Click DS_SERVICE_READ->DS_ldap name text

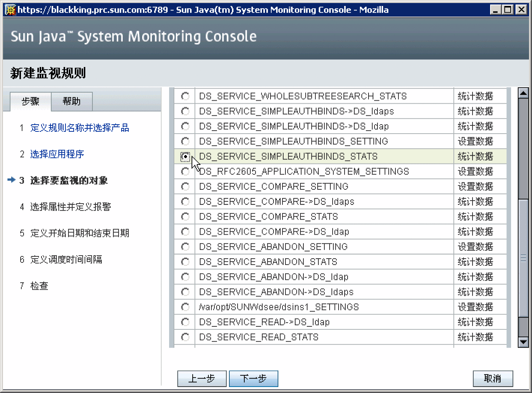coord(264,322)
